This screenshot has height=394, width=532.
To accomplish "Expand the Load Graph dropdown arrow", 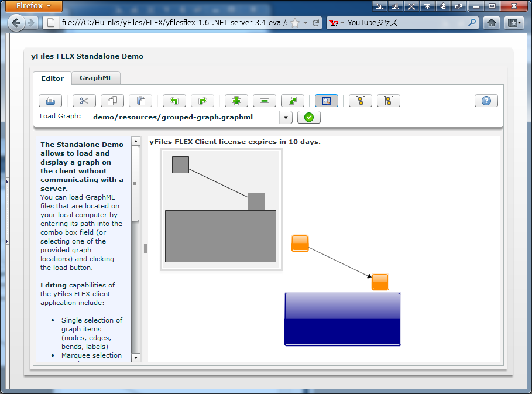I will tap(286, 118).
